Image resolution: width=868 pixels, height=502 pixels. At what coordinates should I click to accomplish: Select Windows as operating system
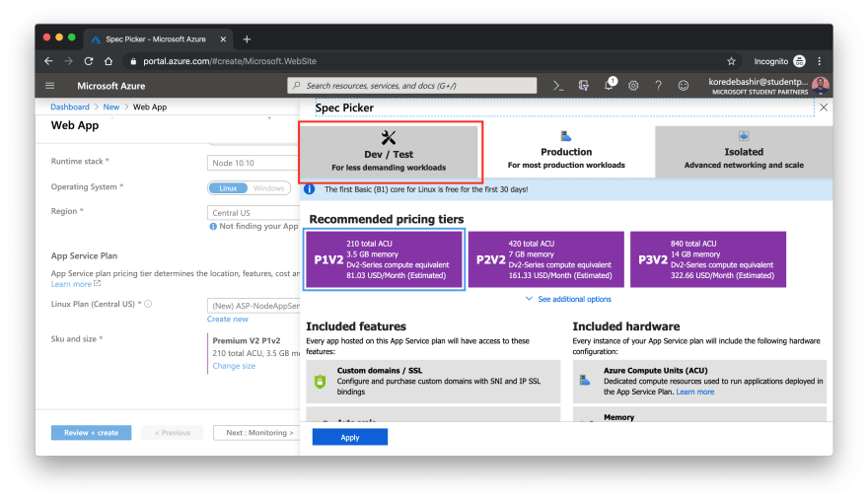(268, 188)
